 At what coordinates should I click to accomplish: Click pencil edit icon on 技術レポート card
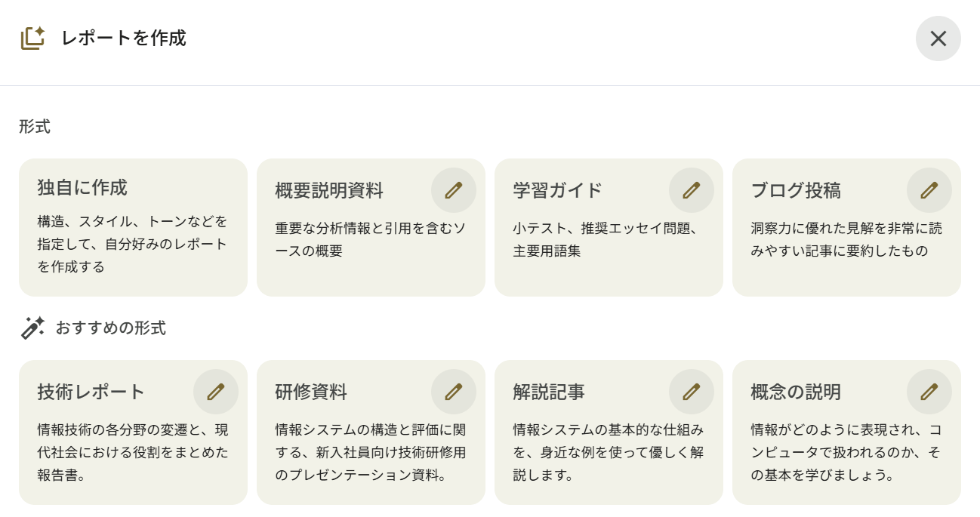(x=216, y=392)
